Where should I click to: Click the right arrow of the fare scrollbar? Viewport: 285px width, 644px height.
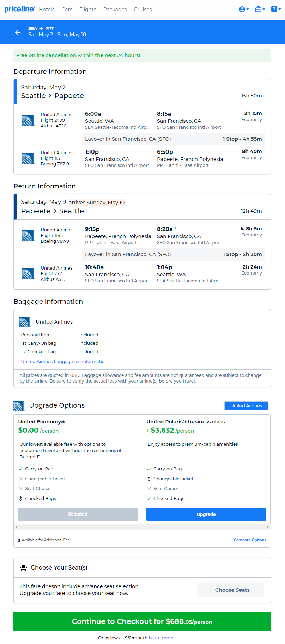(268, 527)
